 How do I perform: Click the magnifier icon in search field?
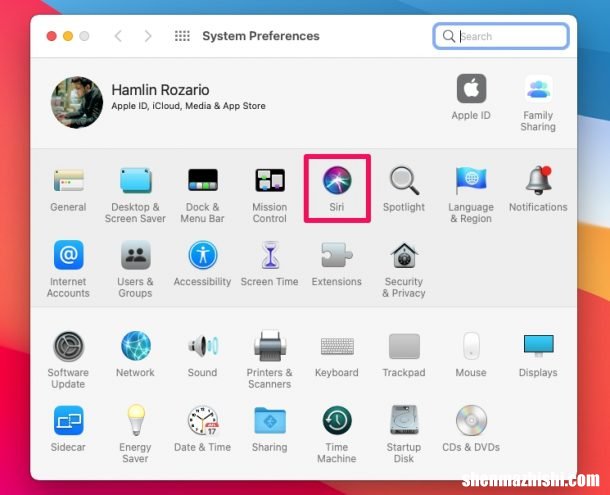[x=449, y=36]
